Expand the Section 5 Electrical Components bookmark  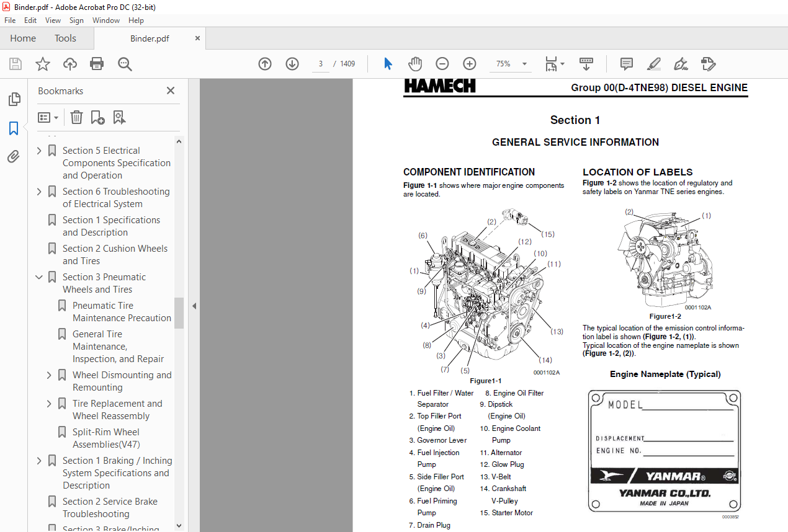coord(40,151)
